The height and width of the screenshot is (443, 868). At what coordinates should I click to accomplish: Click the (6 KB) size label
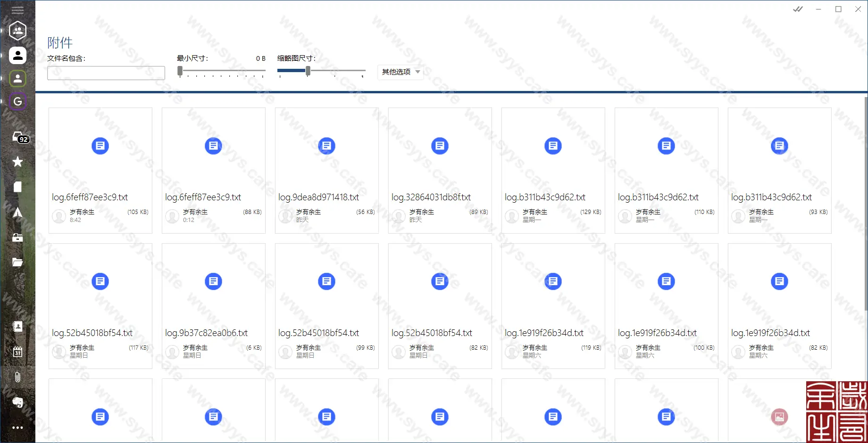254,348
